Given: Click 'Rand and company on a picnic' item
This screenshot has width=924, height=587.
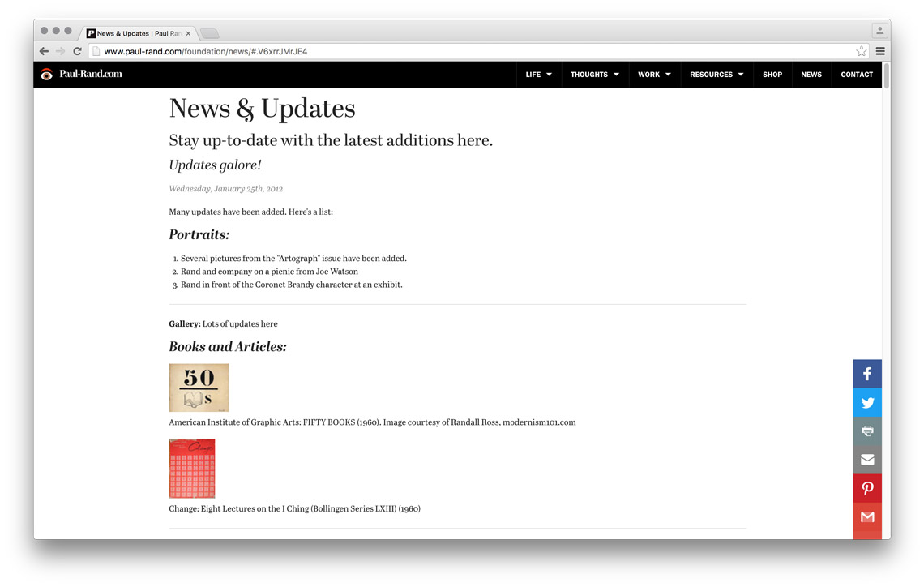Looking at the screenshot, I should pyautogui.click(x=269, y=272).
